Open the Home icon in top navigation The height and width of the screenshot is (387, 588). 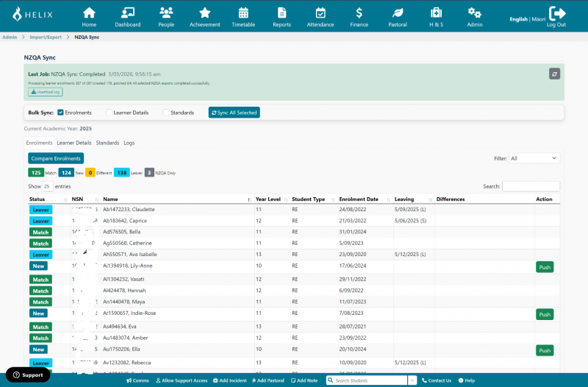click(89, 13)
